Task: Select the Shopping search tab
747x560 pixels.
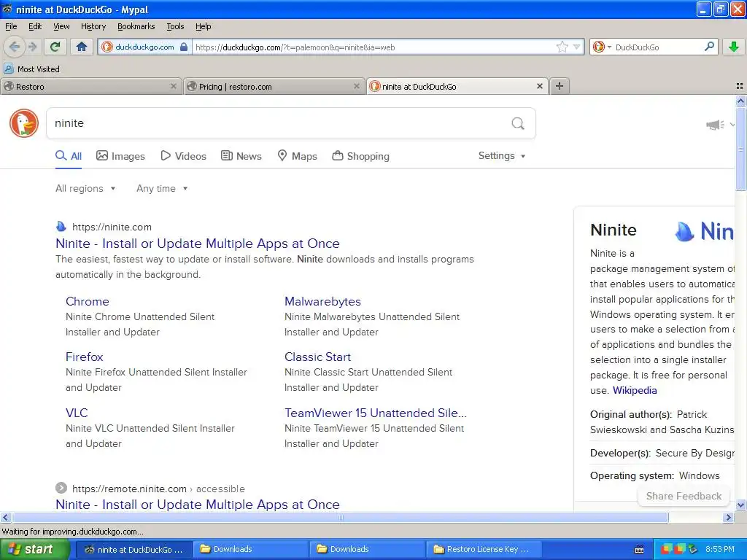Action: point(360,156)
